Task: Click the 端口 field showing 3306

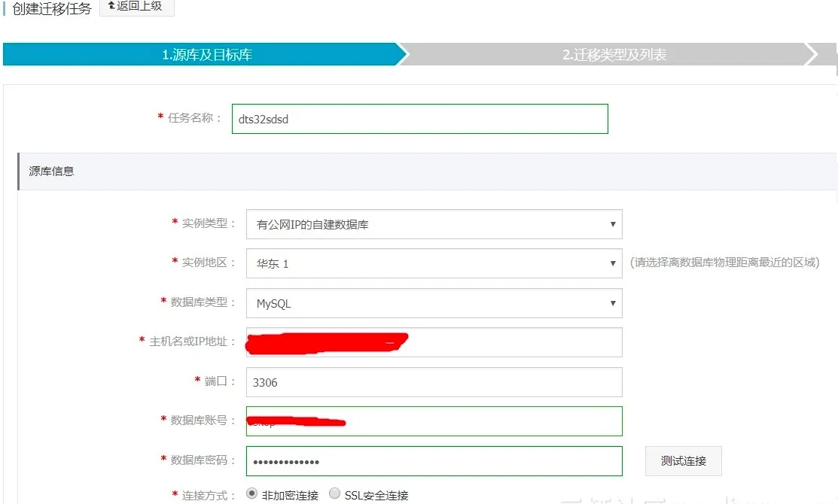Action: (x=434, y=382)
